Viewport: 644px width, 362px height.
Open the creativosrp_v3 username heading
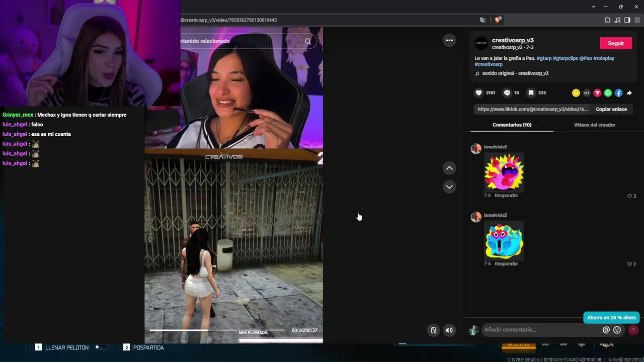coord(513,40)
